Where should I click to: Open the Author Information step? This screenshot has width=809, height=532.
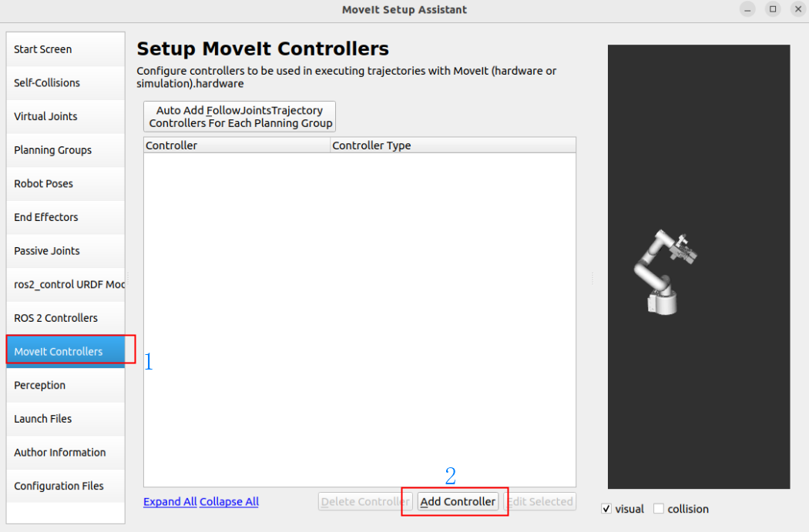pyautogui.click(x=65, y=453)
